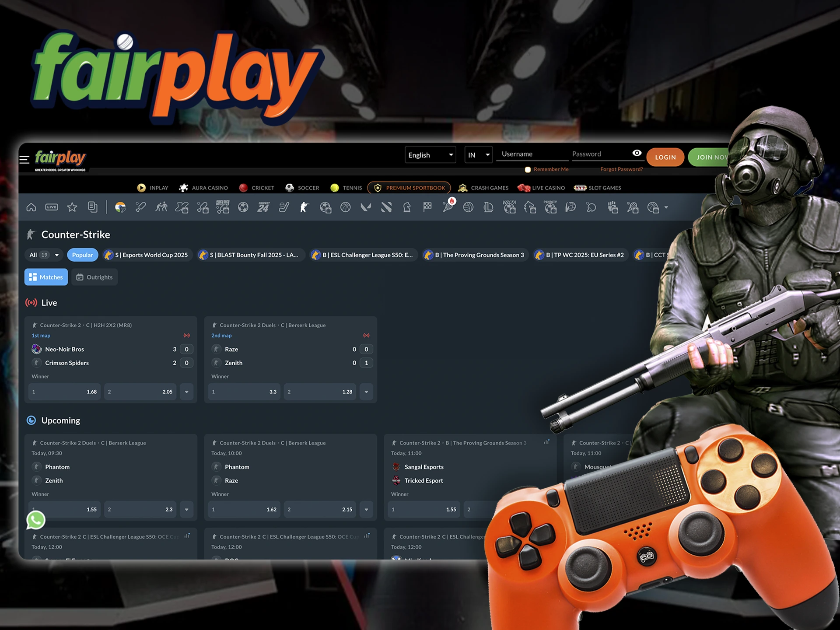Viewport: 840px width, 630px height.
Task: Toggle password visibility with the eye icon
Action: point(637,153)
